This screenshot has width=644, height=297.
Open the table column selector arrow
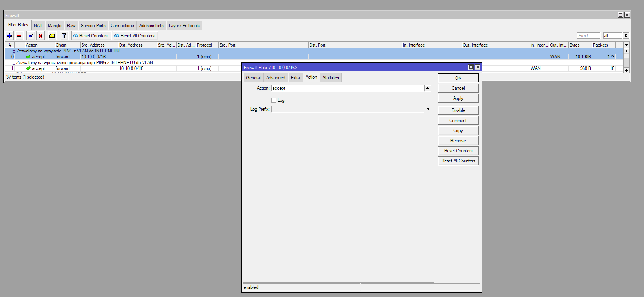[x=626, y=45]
